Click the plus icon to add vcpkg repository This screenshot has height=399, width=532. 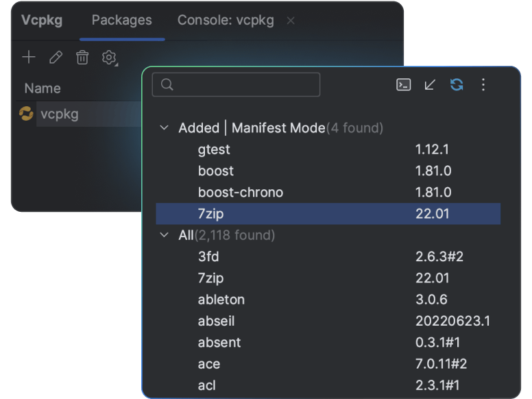[28, 58]
